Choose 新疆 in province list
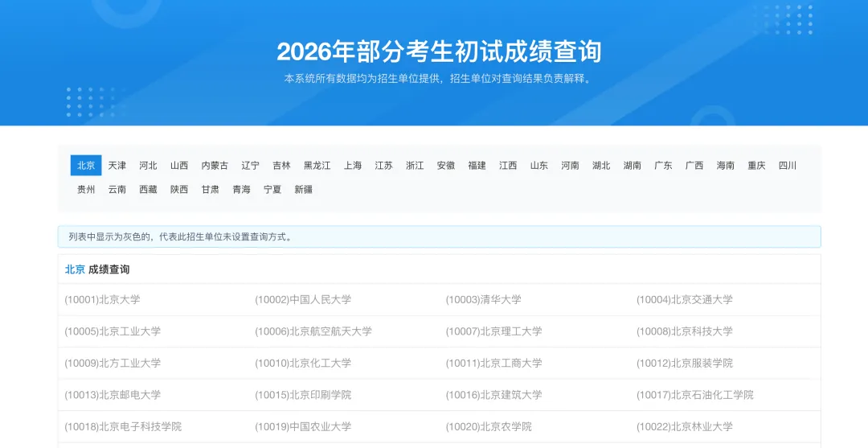 pos(303,189)
